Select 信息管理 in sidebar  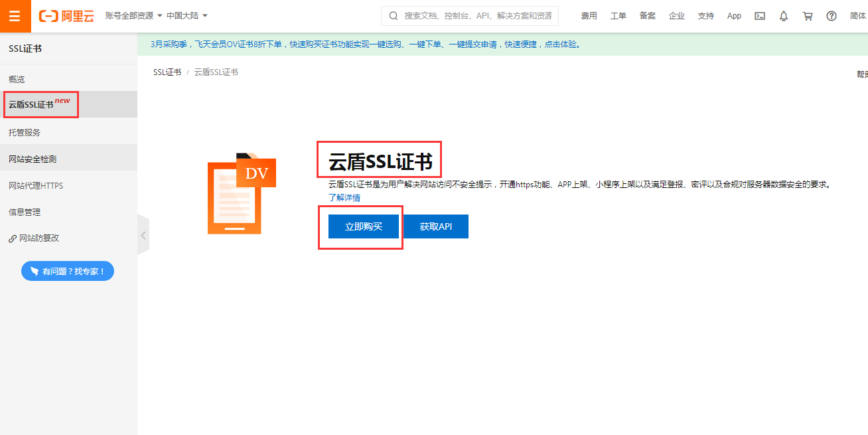click(68, 212)
